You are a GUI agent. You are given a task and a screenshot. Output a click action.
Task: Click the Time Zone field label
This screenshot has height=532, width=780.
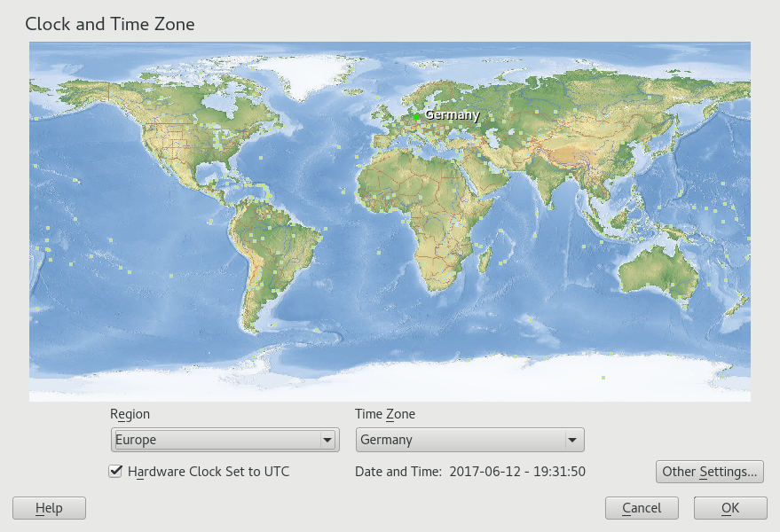385,414
